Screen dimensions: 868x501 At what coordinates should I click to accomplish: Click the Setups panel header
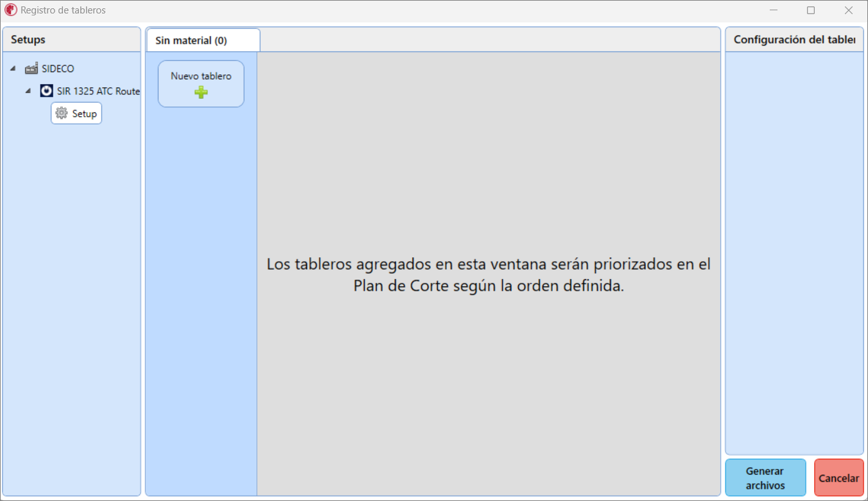28,39
